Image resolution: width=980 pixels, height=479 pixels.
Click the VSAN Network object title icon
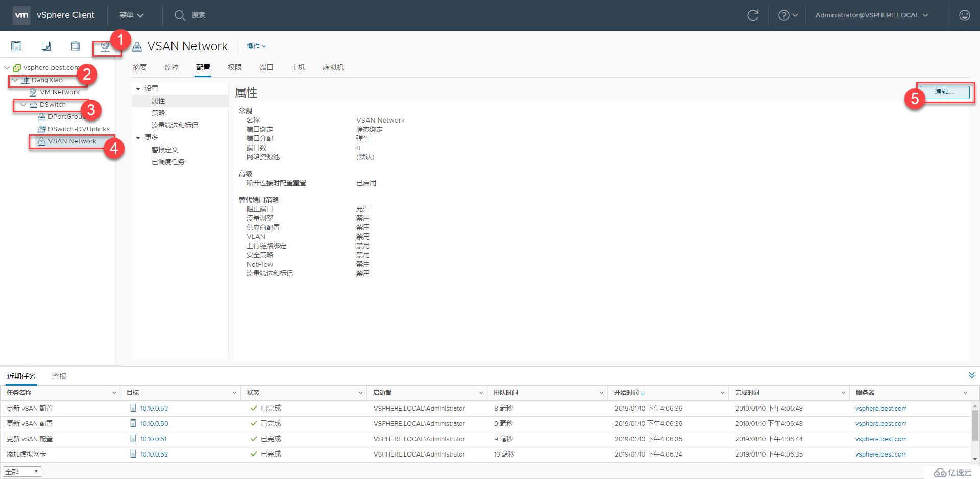[x=137, y=47]
